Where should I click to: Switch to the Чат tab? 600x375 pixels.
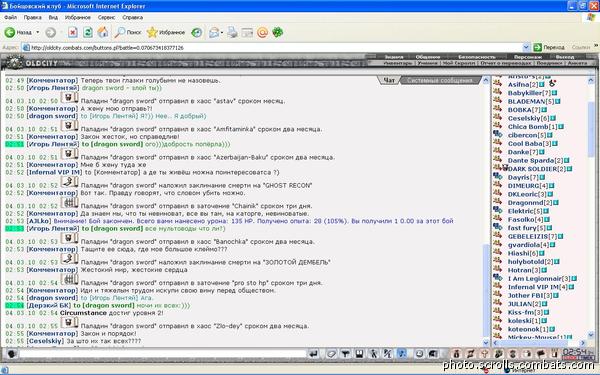389,80
